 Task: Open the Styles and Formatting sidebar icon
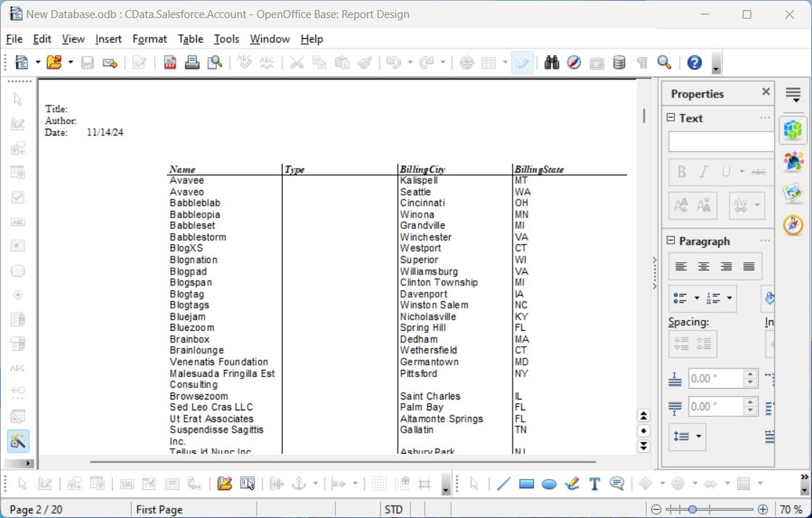click(793, 162)
